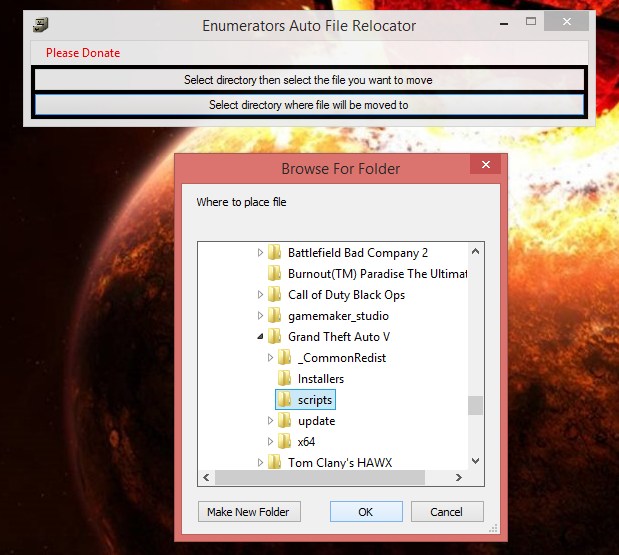Viewport: 619px width, 555px height.
Task: Click the folder tree scroll up arrow
Action: pos(476,251)
